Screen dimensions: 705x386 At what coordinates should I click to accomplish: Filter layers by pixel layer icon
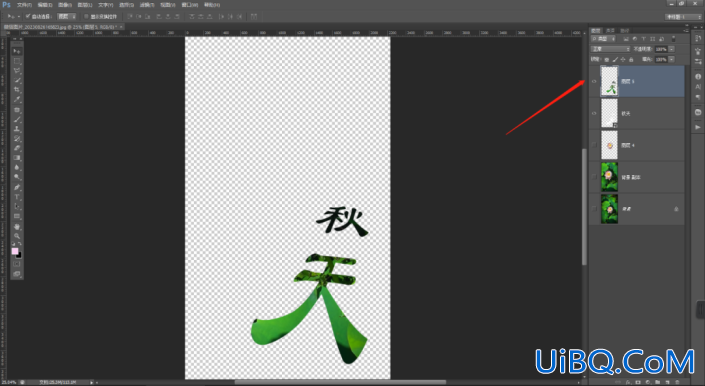pos(626,40)
